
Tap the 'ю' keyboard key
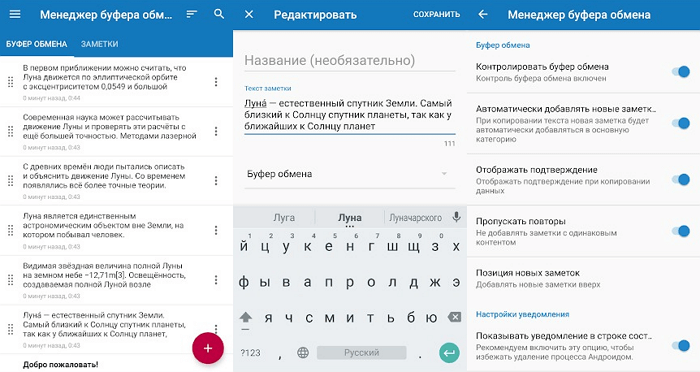431,318
